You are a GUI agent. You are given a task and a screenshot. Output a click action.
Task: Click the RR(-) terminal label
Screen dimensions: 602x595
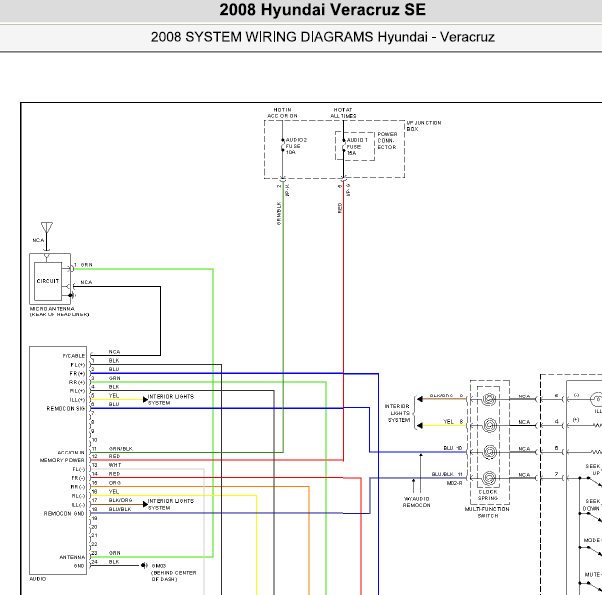coord(78,487)
